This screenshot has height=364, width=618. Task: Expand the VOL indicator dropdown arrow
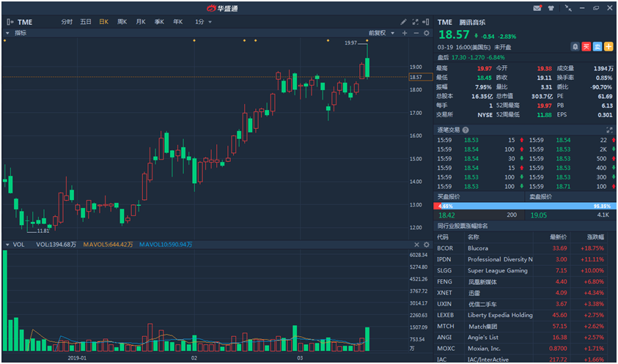click(7, 245)
